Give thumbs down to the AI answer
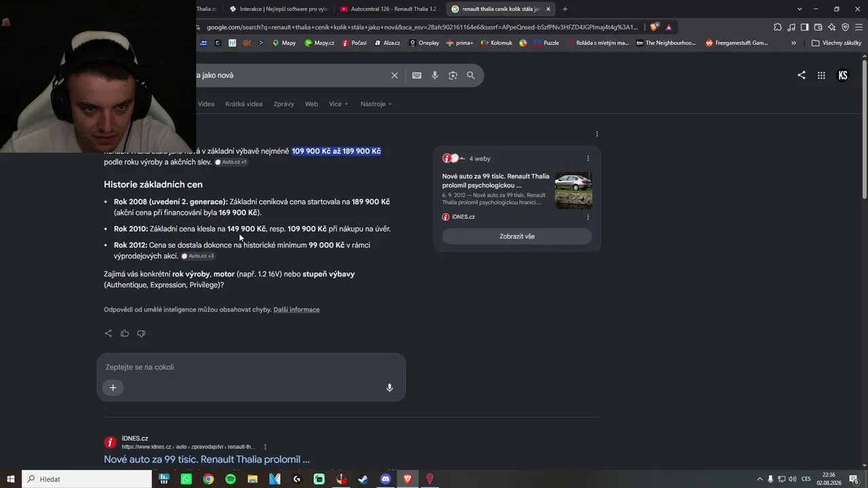 click(141, 333)
